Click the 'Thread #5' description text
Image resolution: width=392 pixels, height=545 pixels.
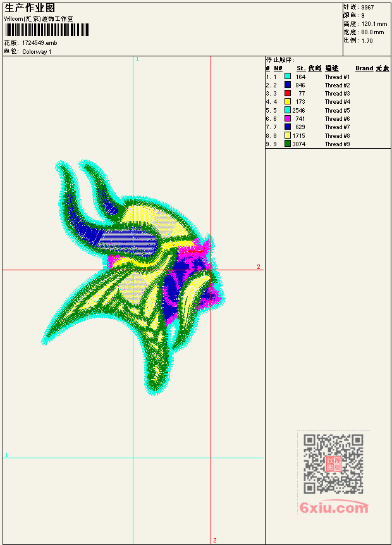pyautogui.click(x=337, y=111)
